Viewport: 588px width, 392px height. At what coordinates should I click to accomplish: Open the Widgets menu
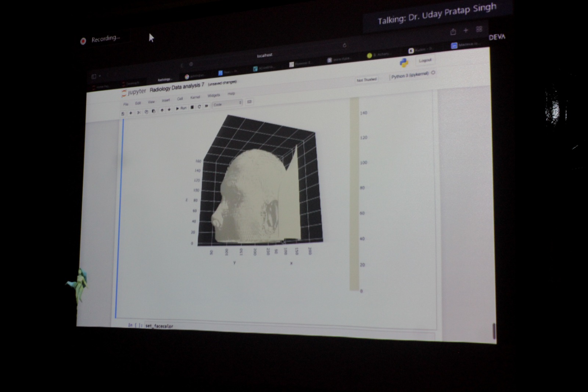[x=214, y=96]
